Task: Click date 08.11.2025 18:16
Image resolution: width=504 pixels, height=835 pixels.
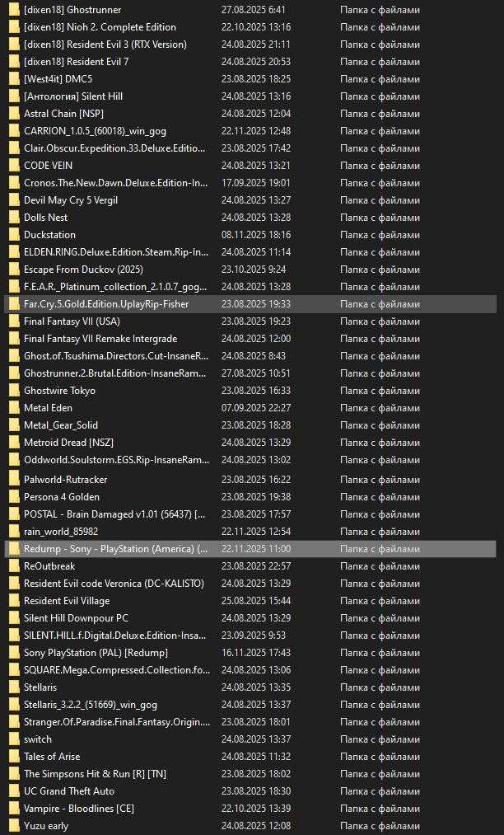Action: point(256,235)
